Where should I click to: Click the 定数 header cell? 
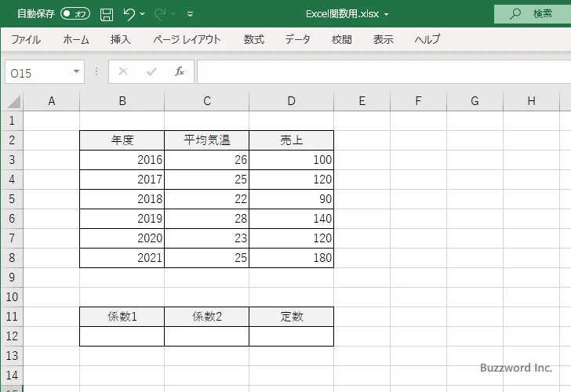tap(291, 317)
